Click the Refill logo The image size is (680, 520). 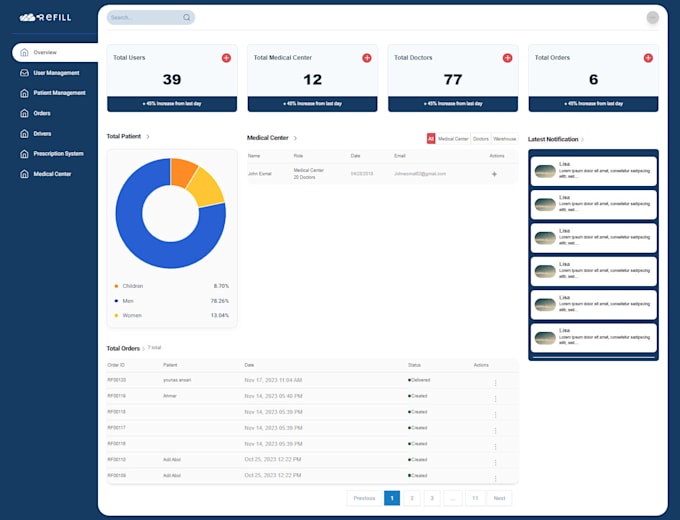pyautogui.click(x=45, y=17)
